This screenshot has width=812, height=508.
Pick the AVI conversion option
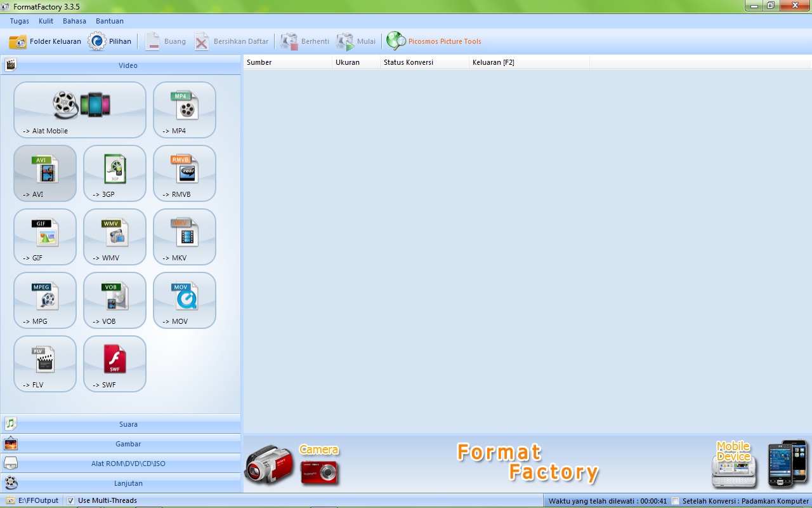tap(45, 173)
